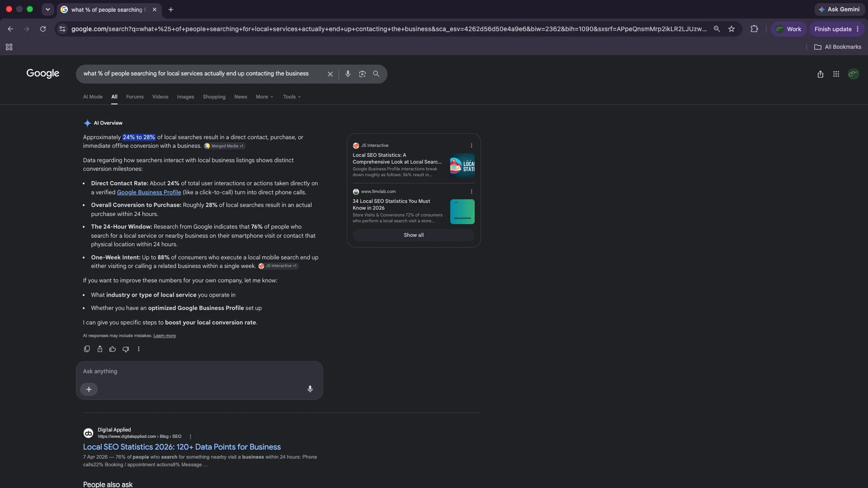The image size is (868, 488).
Task: Open the Extensions puzzle icon
Action: [754, 29]
